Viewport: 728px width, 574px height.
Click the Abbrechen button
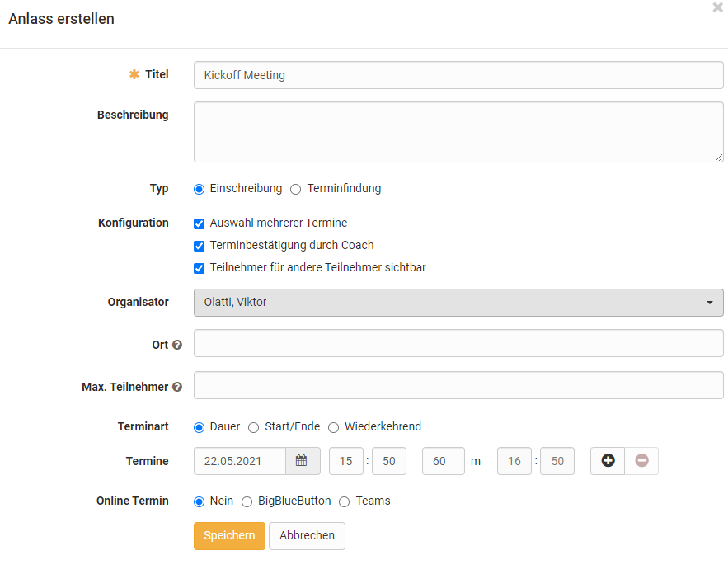pyautogui.click(x=307, y=535)
